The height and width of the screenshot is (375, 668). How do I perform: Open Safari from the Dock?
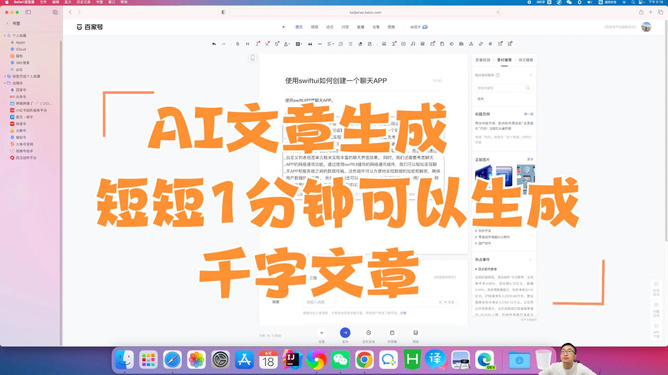click(172, 360)
